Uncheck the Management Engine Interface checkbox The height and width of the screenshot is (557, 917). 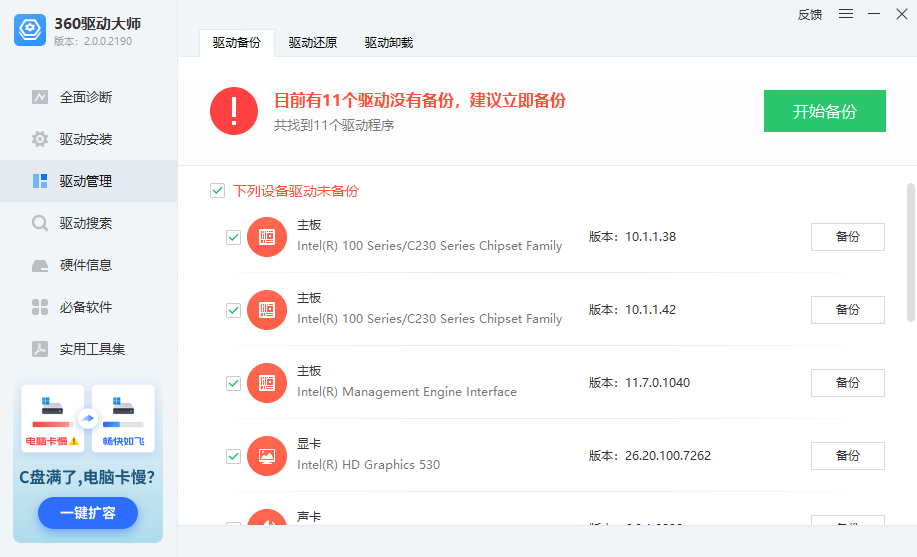pos(233,383)
